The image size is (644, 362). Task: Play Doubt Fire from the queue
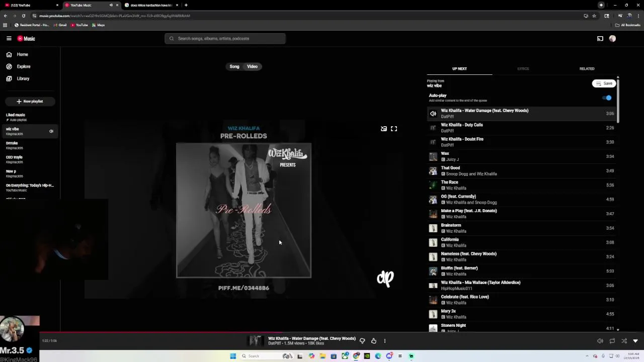point(521,142)
